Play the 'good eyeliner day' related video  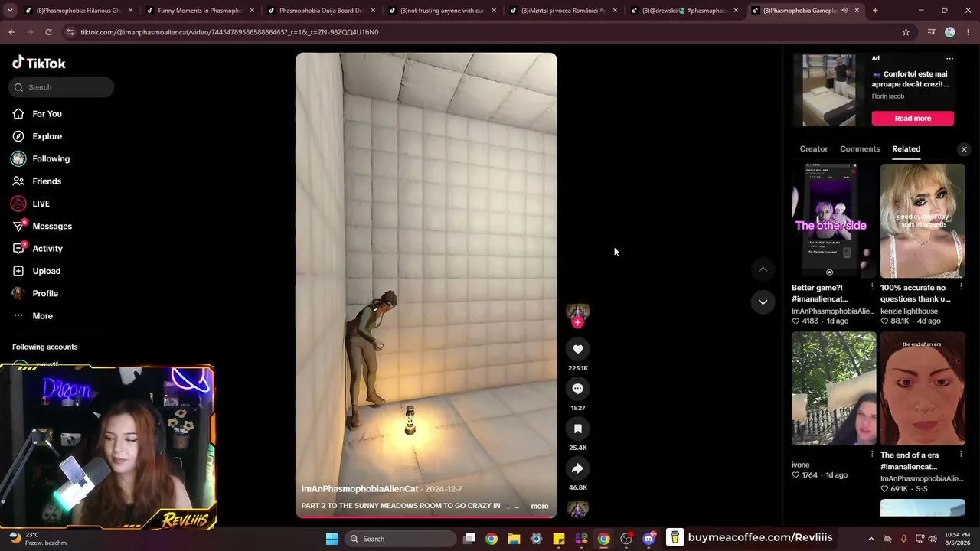coord(923,220)
